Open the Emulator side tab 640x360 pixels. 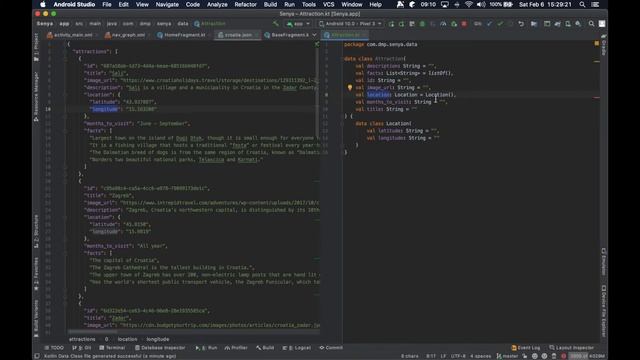point(604,261)
